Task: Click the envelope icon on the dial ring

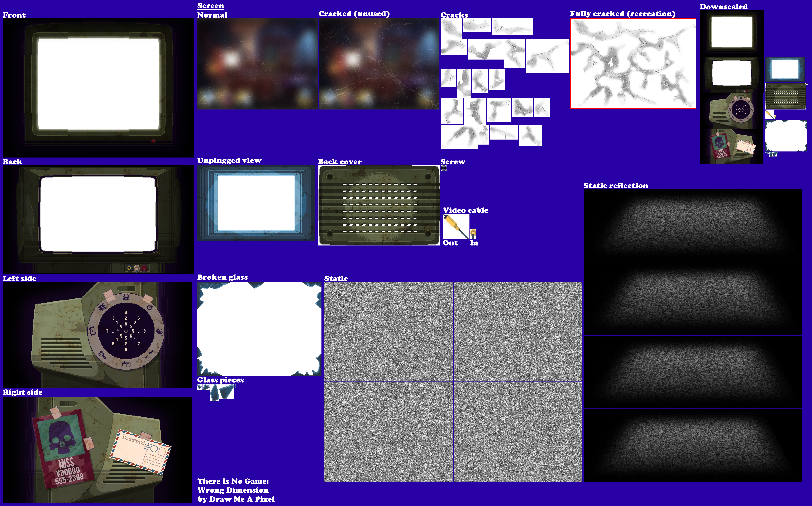Action: coord(92,331)
